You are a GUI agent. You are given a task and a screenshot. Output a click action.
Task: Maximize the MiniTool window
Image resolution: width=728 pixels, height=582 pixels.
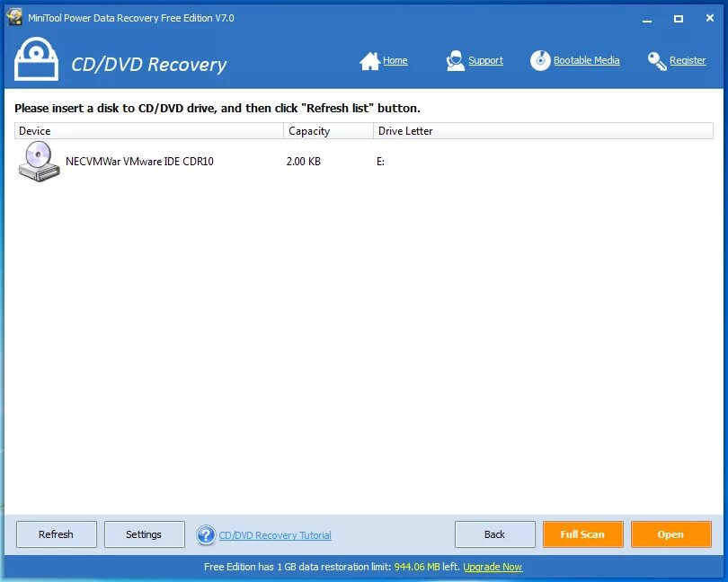click(x=679, y=19)
